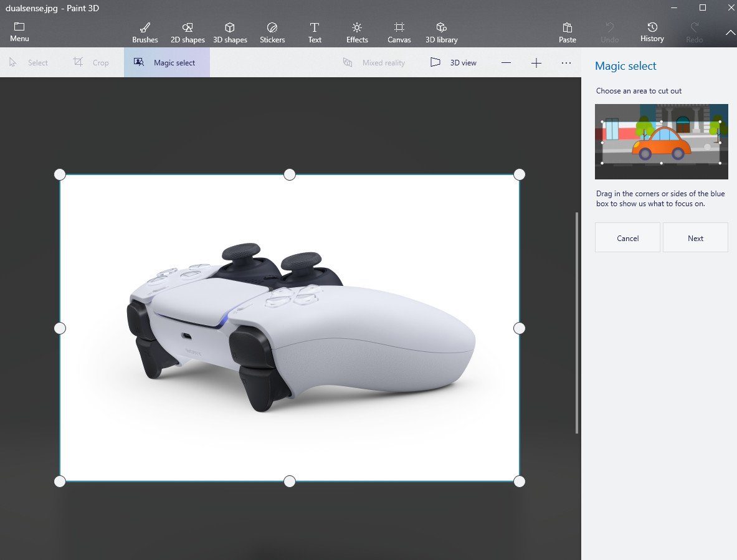This screenshot has height=560, width=737.
Task: Open the 3D library
Action: point(441,32)
